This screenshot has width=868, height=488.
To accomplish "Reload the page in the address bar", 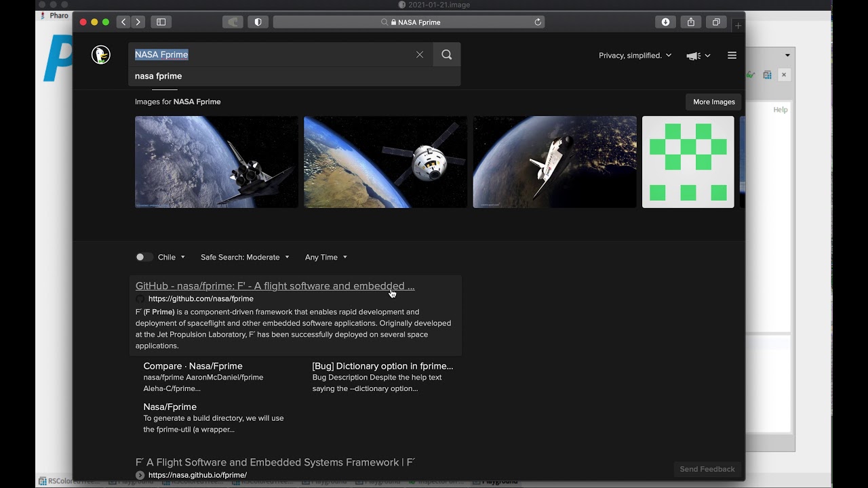I will [538, 22].
